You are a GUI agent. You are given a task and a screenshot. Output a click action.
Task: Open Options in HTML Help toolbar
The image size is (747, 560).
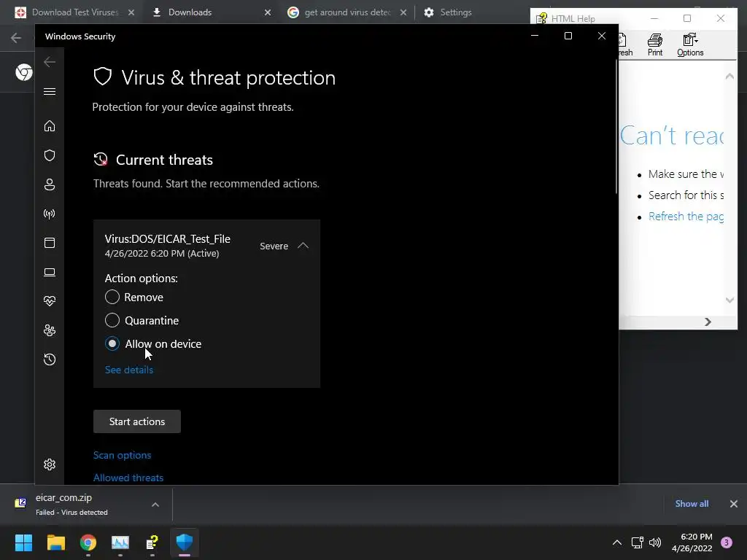click(x=690, y=45)
